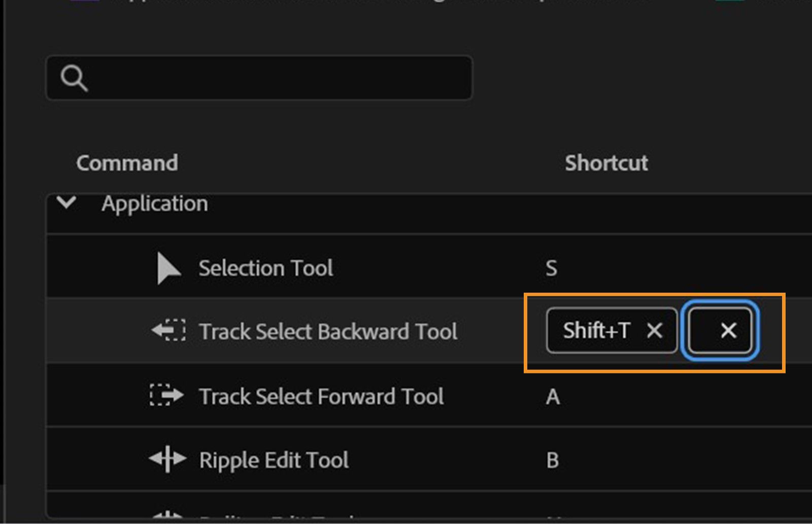Click the Track Select Forward Tool label

point(322,396)
